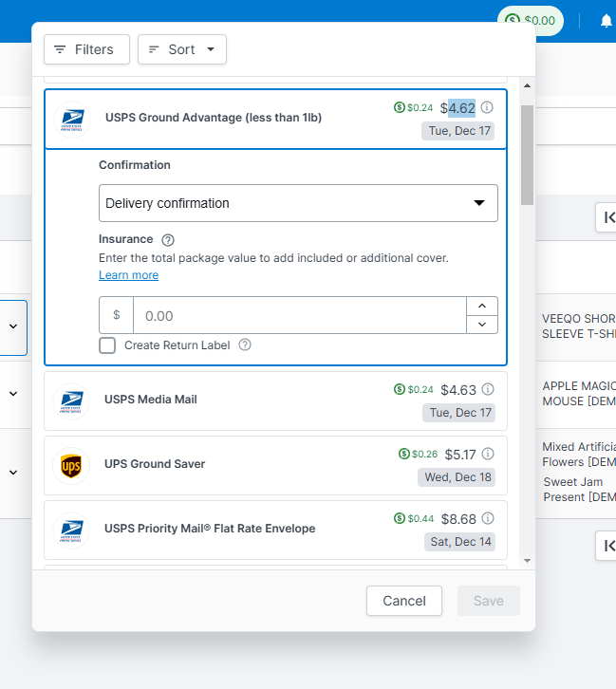The image size is (616, 689).
Task: Show info for the $8.68 rate
Action: coord(488,518)
